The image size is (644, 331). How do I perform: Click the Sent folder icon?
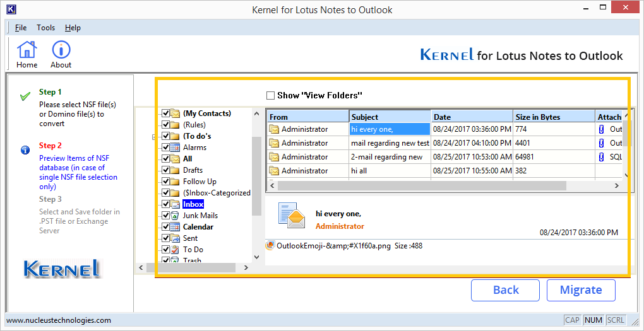[176, 238]
